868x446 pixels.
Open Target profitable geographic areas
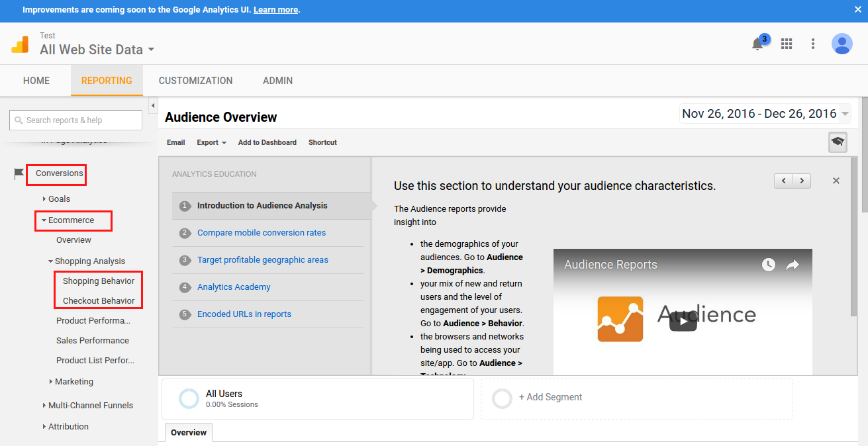(x=263, y=260)
